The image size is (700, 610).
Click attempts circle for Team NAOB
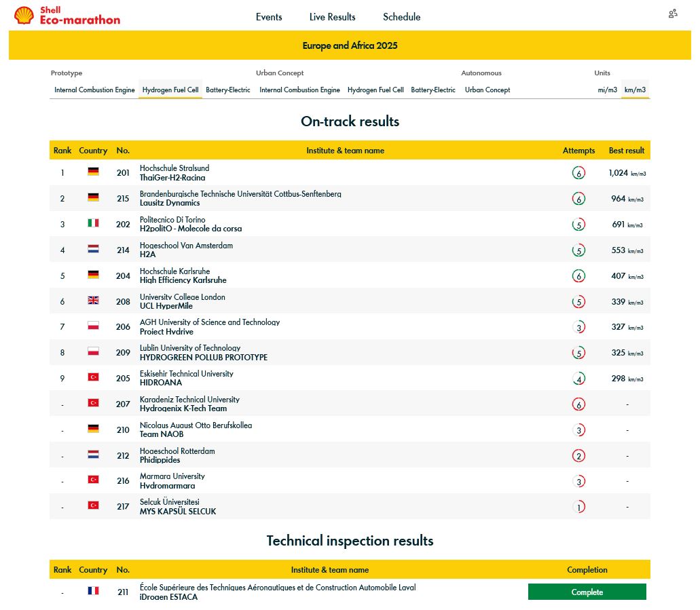pyautogui.click(x=578, y=431)
